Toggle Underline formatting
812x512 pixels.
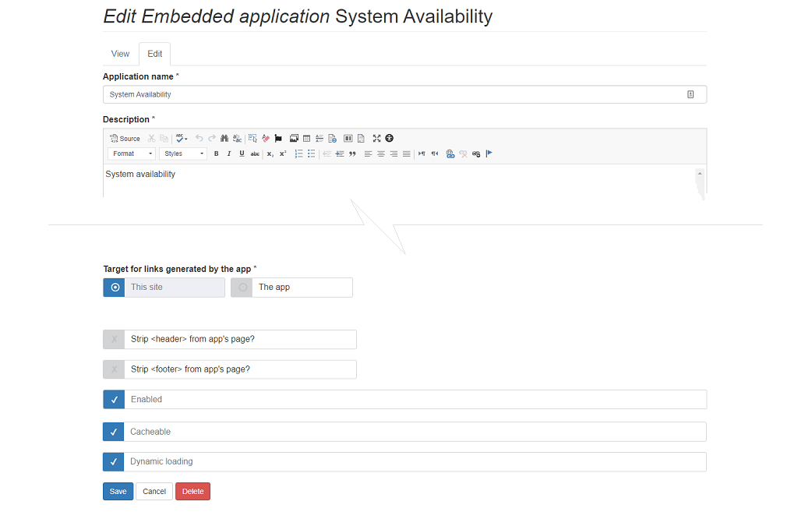[x=242, y=154]
